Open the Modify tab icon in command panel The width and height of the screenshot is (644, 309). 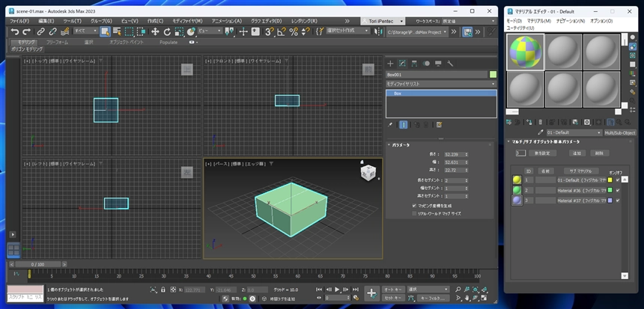403,63
